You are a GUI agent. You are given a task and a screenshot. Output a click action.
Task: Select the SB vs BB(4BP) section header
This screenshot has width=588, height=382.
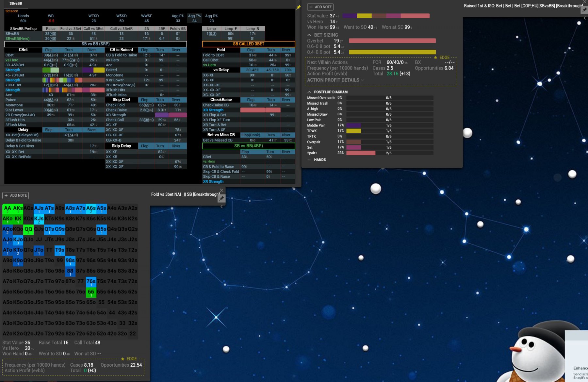click(248, 146)
